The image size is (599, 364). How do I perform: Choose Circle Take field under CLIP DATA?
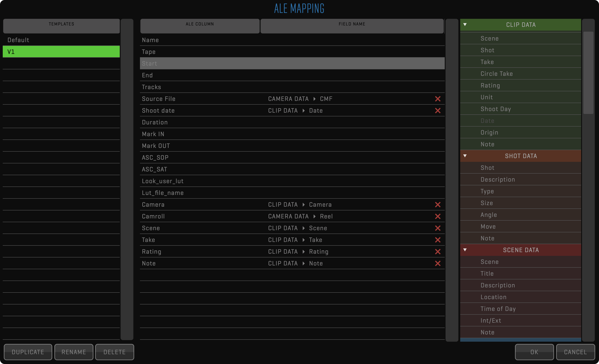tap(496, 74)
